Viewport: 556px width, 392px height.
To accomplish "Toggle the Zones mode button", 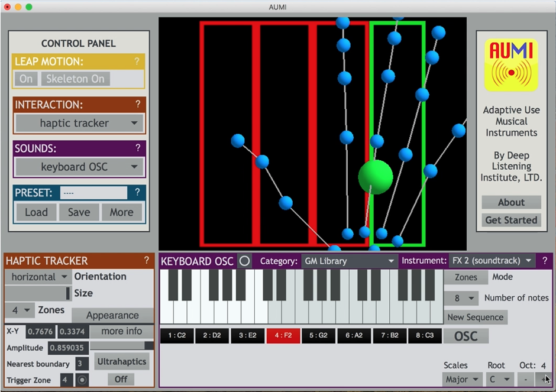I will pyautogui.click(x=466, y=277).
